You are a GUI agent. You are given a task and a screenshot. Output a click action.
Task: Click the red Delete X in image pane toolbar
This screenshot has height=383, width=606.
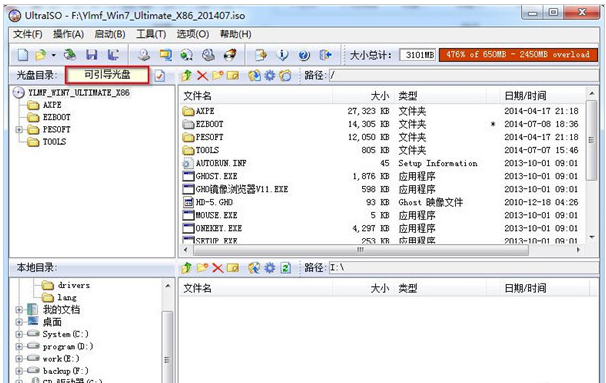click(202, 75)
